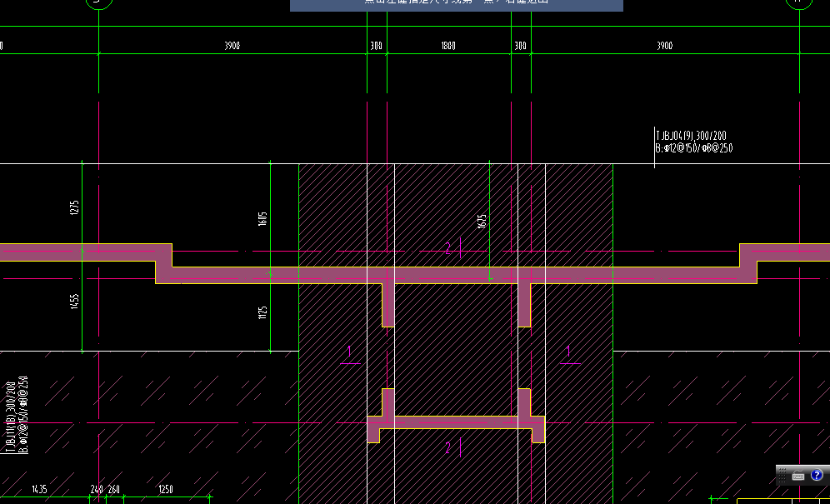Select the TJBJ04(9),300/200 foundation label
The height and width of the screenshot is (504, 830).
point(691,137)
